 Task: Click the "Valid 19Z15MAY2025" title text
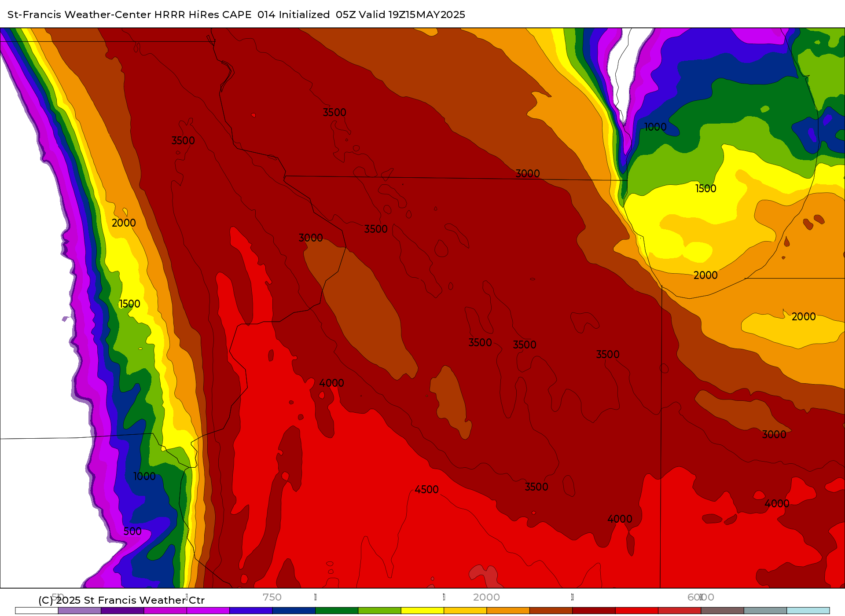[x=412, y=15]
